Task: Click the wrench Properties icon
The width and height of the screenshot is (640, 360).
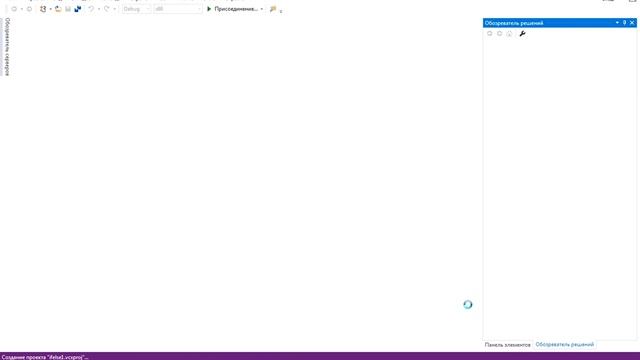Action: pyautogui.click(x=522, y=34)
